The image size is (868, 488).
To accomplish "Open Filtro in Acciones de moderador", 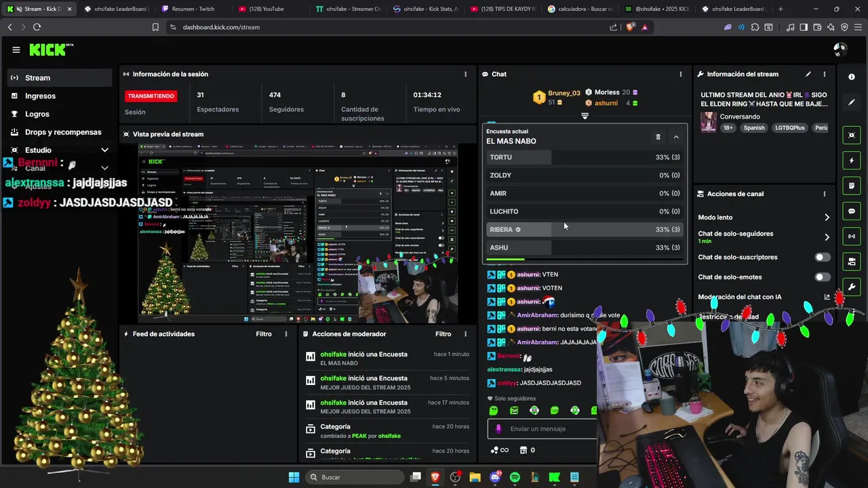I will click(443, 334).
